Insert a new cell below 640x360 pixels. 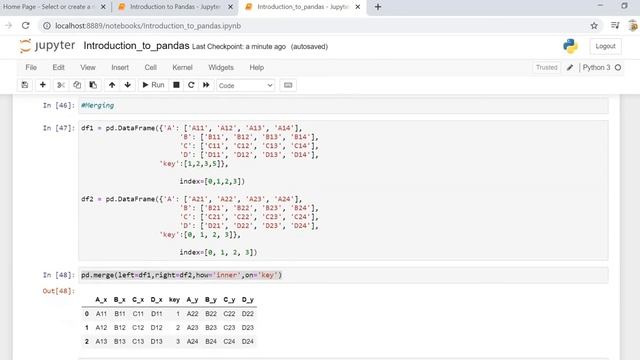point(42,85)
